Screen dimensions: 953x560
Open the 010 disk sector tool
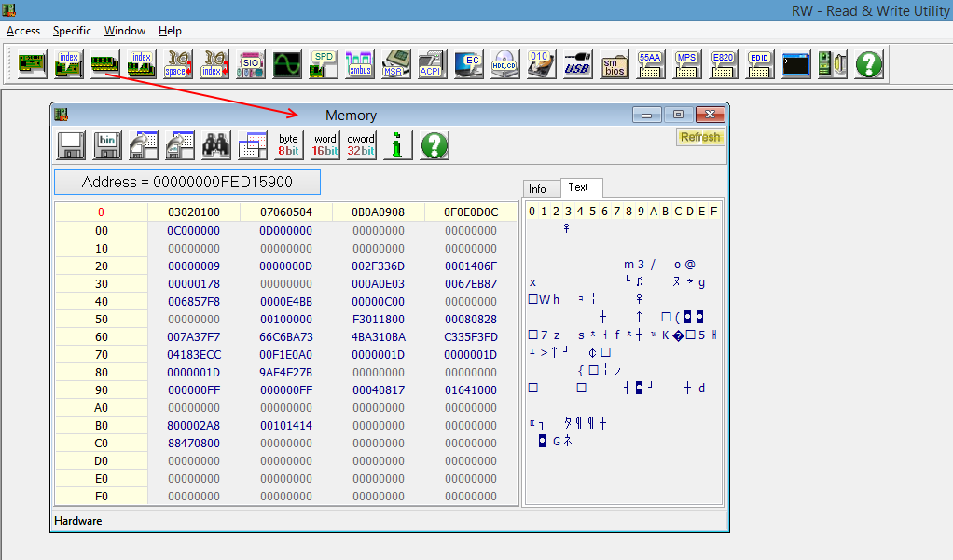541,64
